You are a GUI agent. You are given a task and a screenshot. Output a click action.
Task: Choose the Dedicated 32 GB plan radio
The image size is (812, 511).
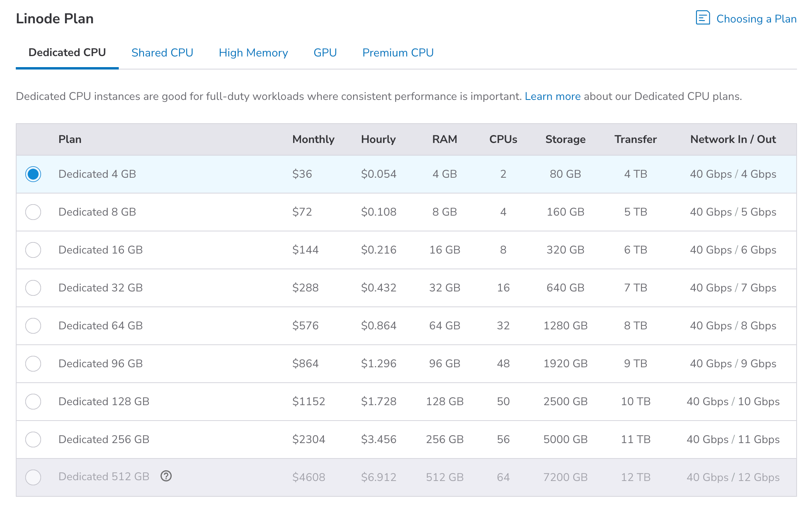coord(33,288)
